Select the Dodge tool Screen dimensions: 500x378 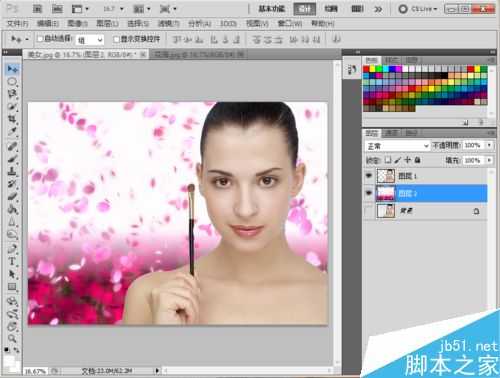(12, 235)
